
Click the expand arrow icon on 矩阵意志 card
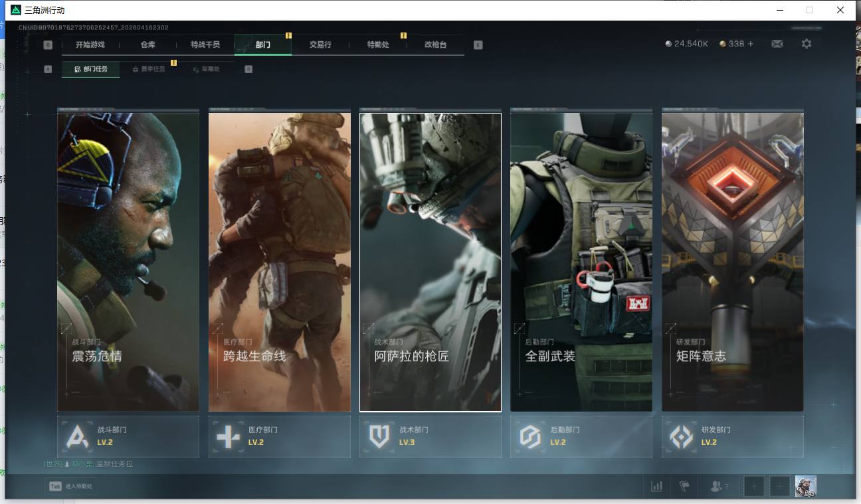point(671,329)
